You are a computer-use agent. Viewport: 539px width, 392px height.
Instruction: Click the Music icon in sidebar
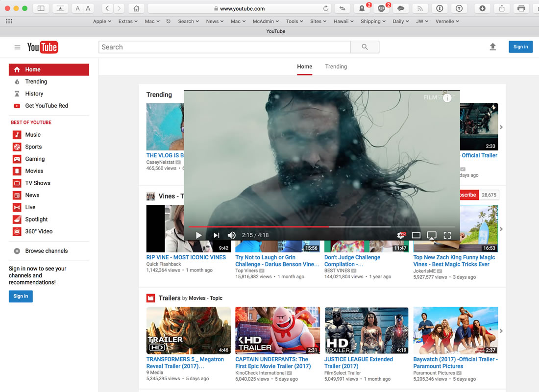coord(17,135)
